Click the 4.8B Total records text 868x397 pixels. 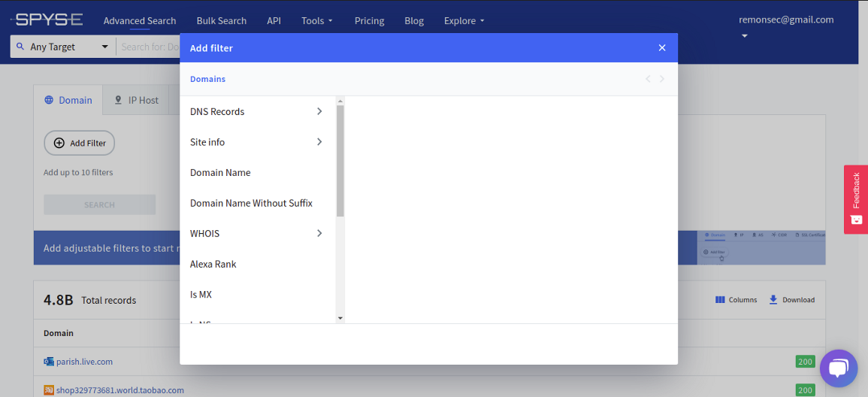click(x=89, y=300)
